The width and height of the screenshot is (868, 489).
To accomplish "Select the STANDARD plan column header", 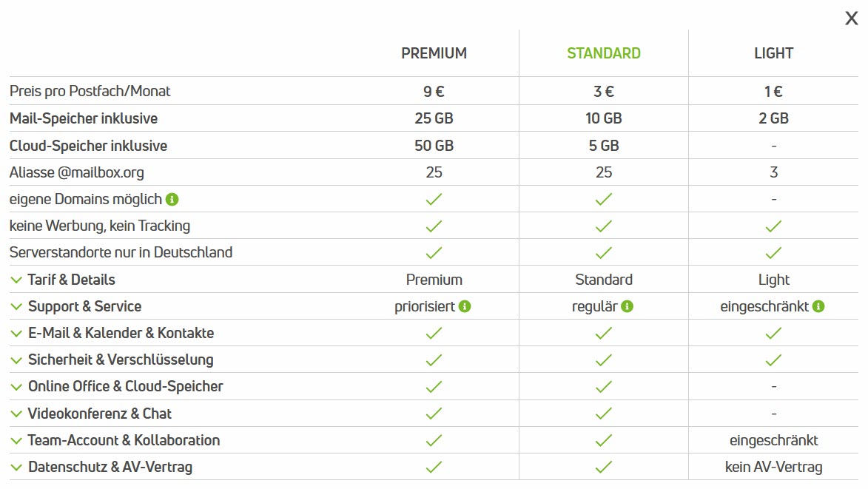I will tap(604, 53).
